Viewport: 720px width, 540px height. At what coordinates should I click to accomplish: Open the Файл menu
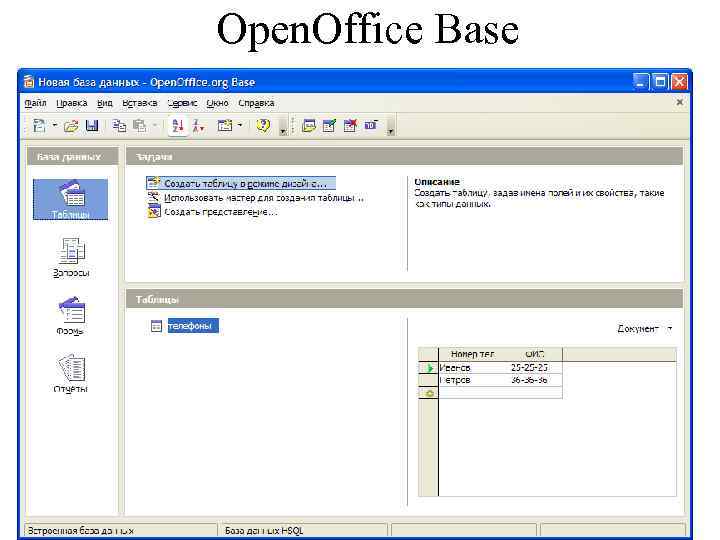tap(35, 103)
